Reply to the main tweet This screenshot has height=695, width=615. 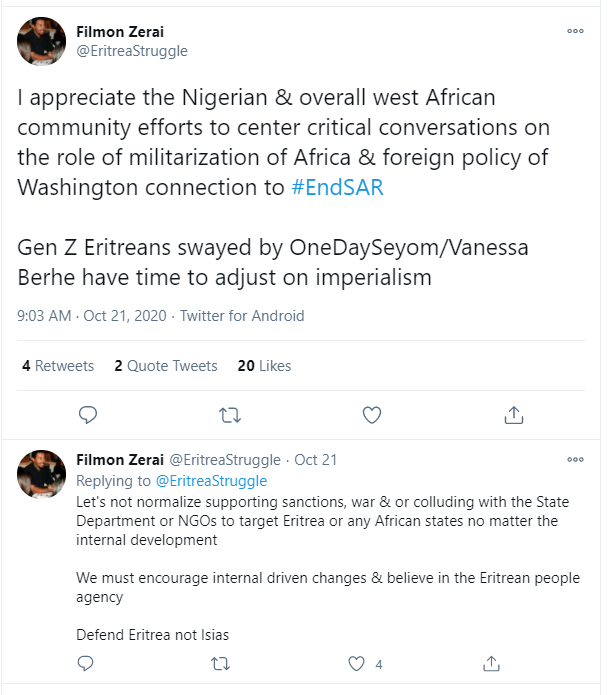click(x=87, y=414)
